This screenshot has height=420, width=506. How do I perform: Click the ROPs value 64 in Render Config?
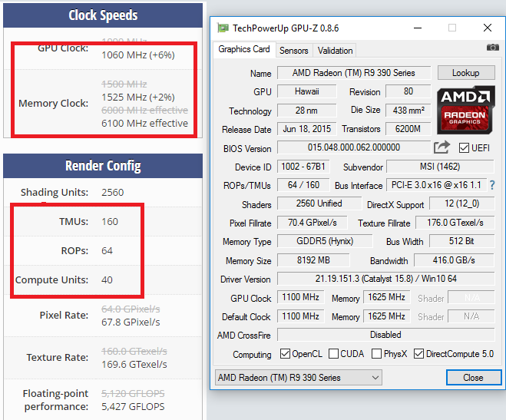click(x=107, y=250)
